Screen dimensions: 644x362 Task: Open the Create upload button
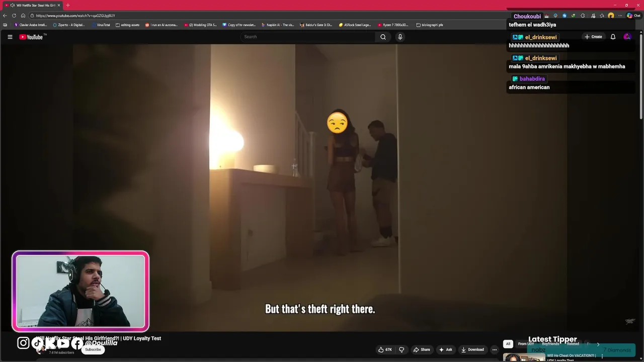pyautogui.click(x=593, y=37)
